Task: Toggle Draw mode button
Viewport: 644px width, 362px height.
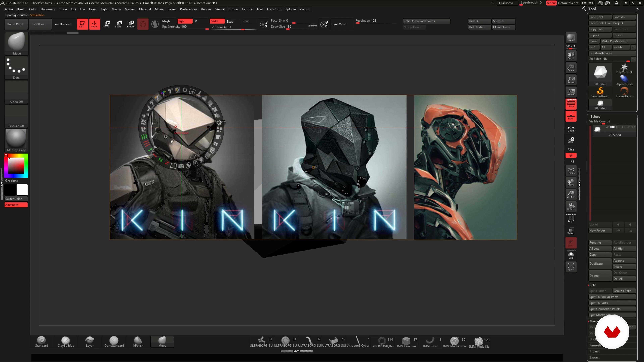Action: (94, 24)
